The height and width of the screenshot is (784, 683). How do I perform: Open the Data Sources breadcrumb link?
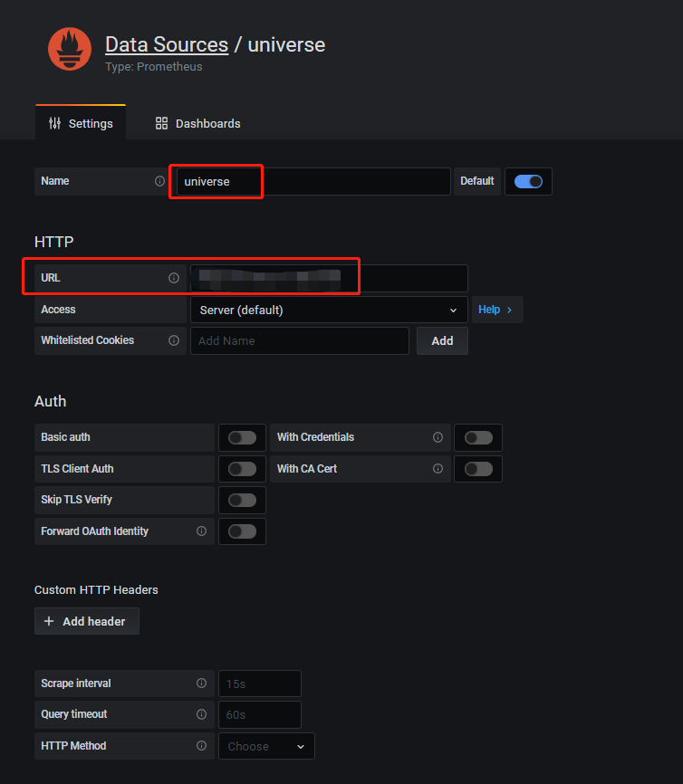click(167, 43)
